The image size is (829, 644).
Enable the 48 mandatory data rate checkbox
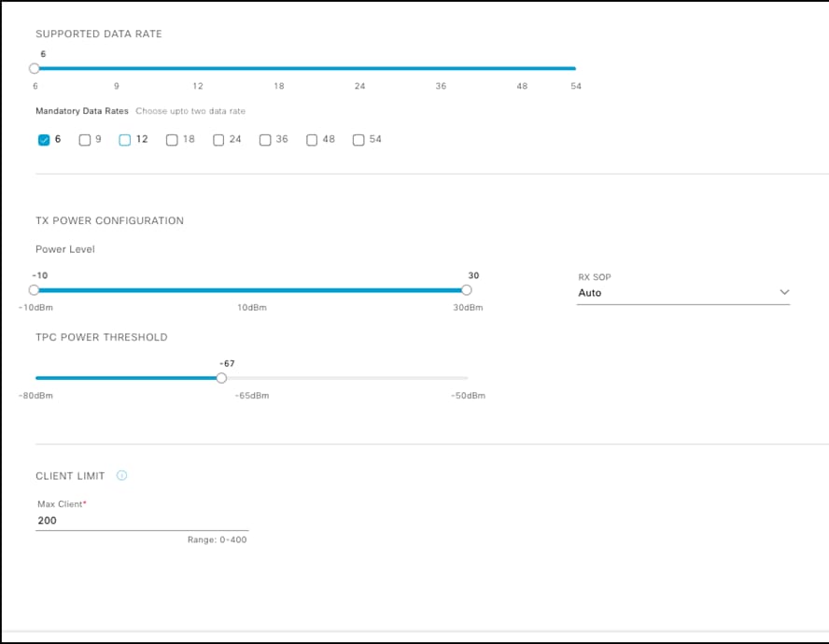coord(312,140)
